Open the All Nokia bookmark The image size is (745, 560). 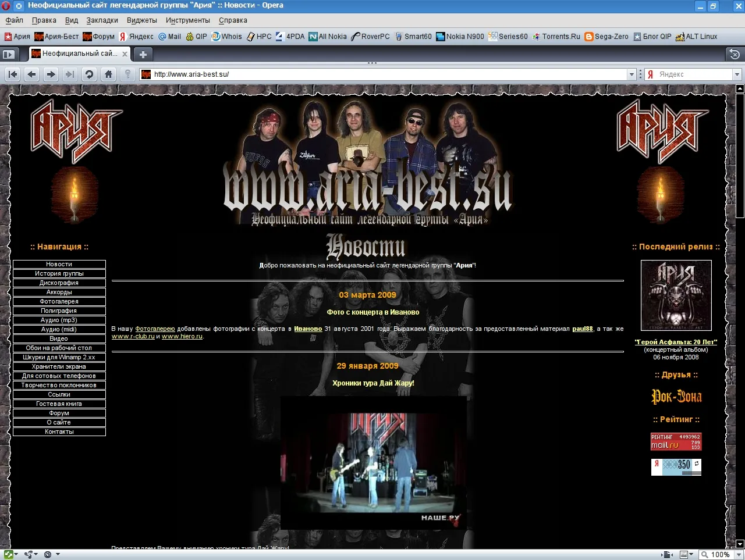pyautogui.click(x=328, y=37)
